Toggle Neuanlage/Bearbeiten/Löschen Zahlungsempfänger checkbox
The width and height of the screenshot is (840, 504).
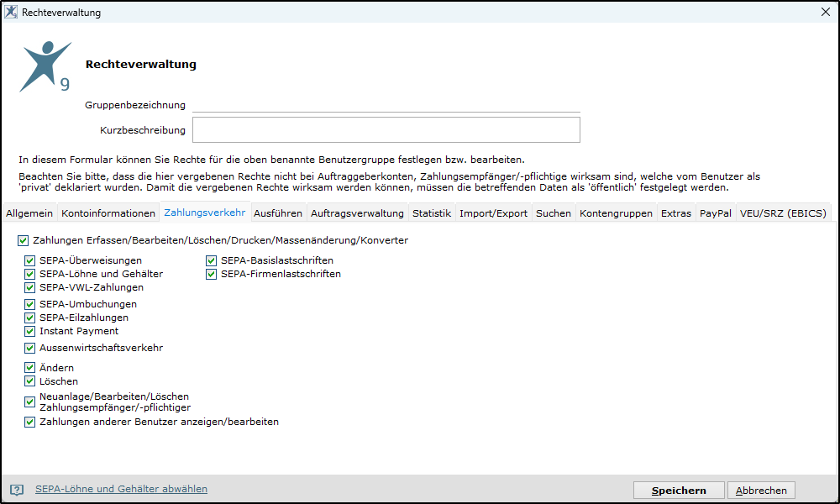(x=30, y=402)
